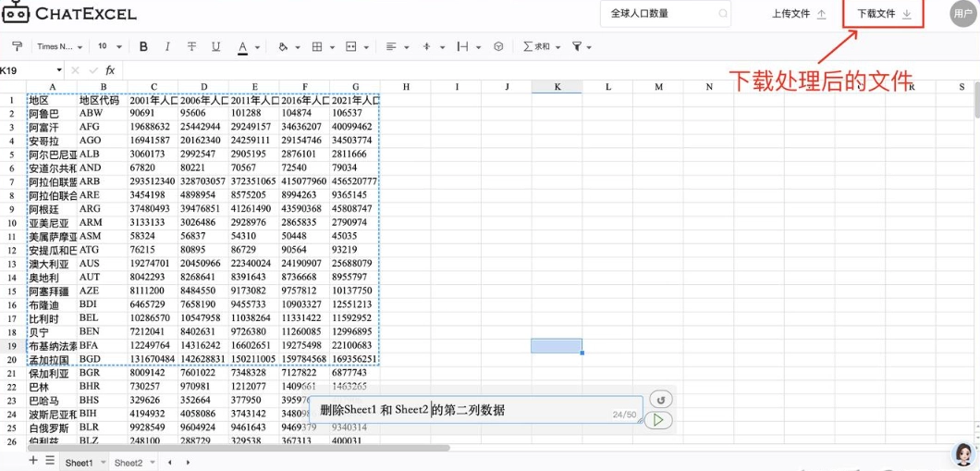Click the fill color paint bucket icon
980x471 pixels.
(283, 46)
